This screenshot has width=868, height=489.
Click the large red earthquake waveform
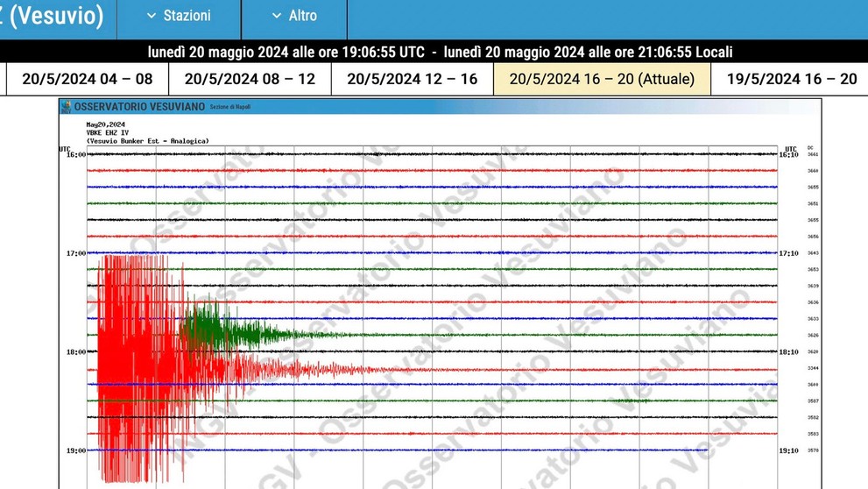131,368
